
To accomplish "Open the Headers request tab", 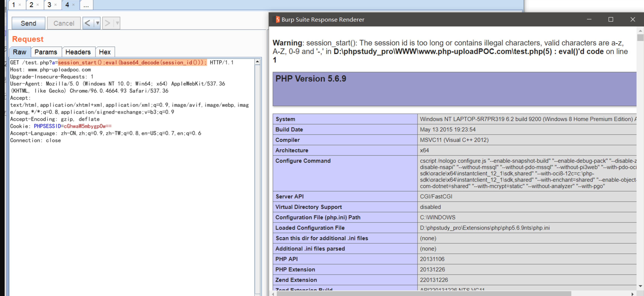I will coord(78,52).
